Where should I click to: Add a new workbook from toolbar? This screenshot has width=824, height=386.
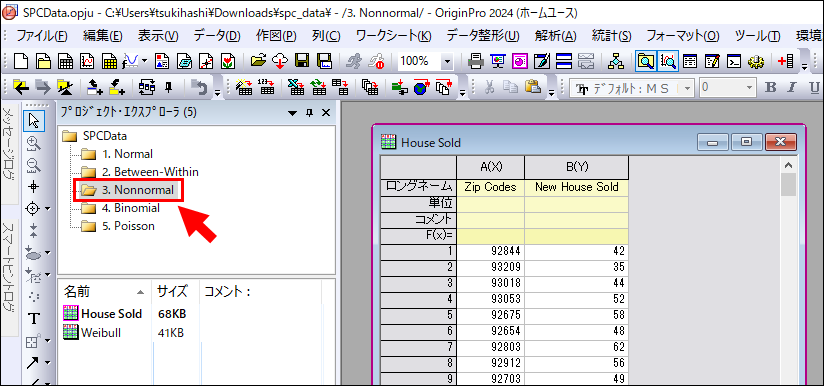click(65, 61)
